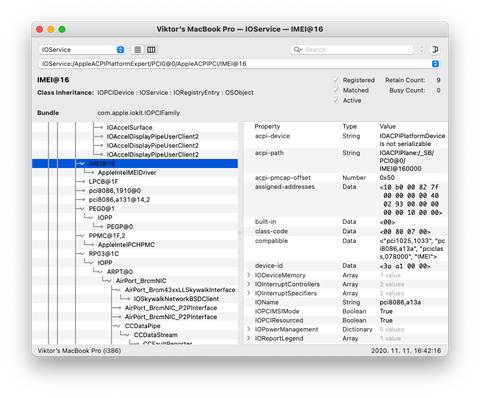Close the IORegistryExplorer window

point(39,29)
